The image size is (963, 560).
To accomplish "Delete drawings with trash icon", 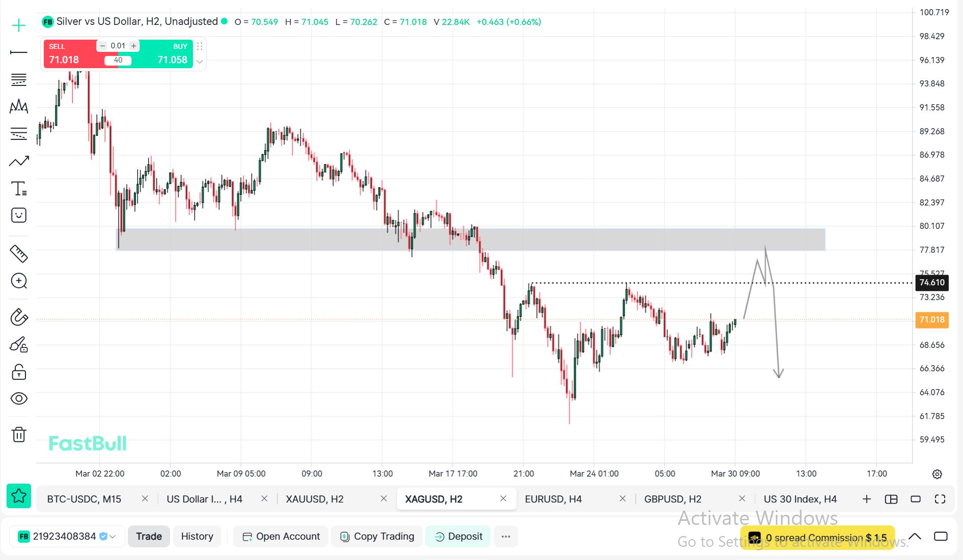I will click(x=19, y=434).
